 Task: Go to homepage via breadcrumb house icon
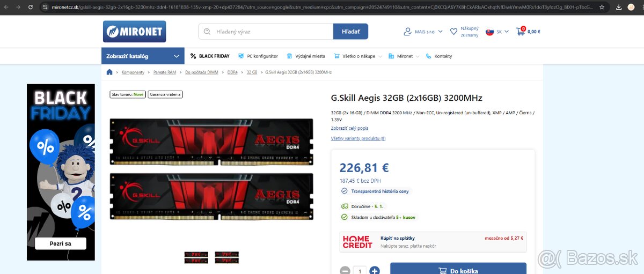coord(109,72)
